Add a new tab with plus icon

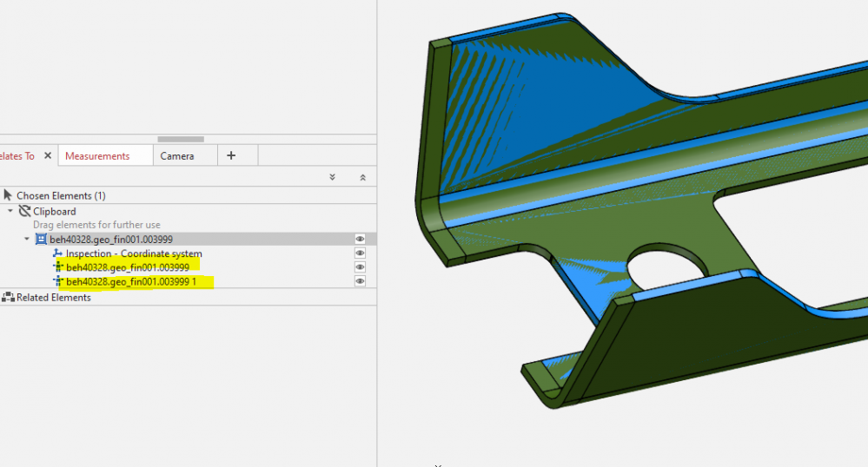point(231,155)
